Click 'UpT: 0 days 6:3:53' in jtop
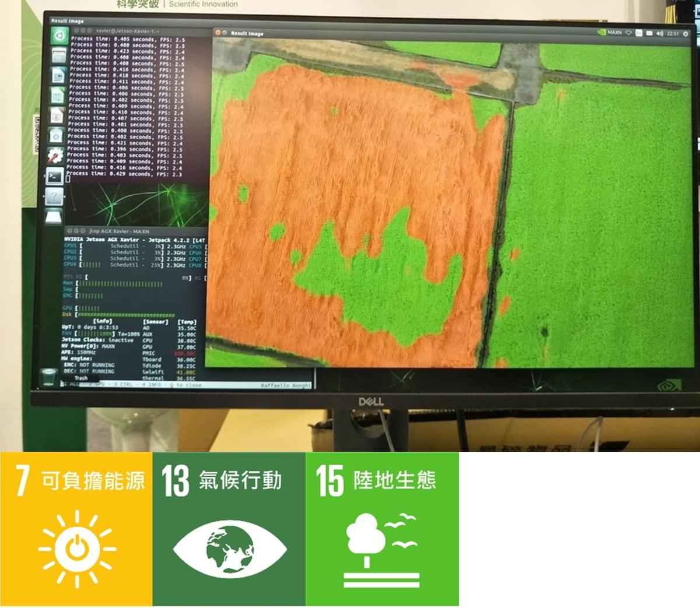 point(90,327)
